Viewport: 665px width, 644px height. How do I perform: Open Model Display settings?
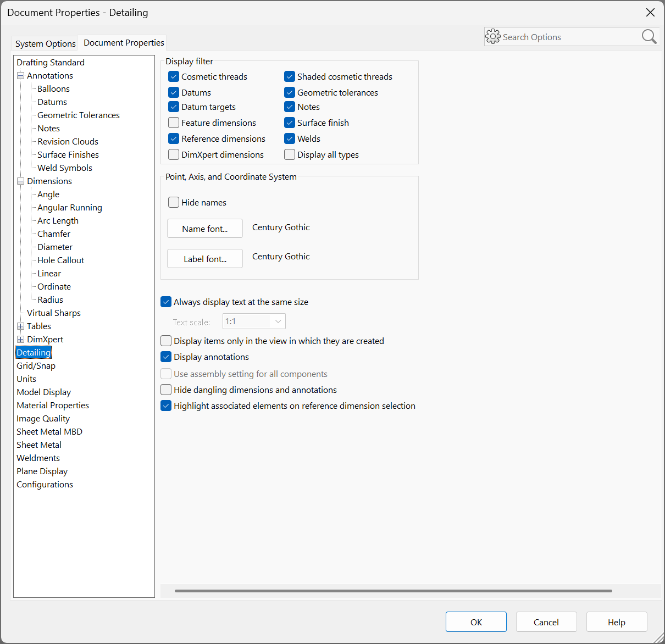coord(44,392)
